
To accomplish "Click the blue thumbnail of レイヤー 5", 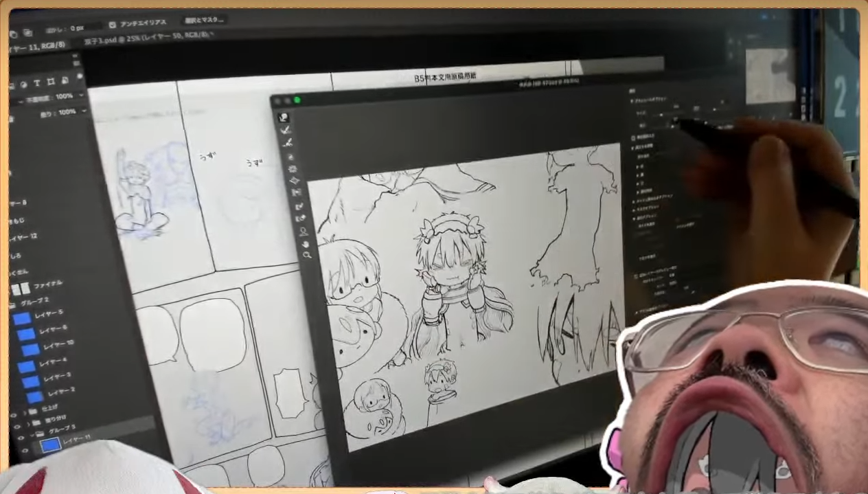I will [x=22, y=318].
